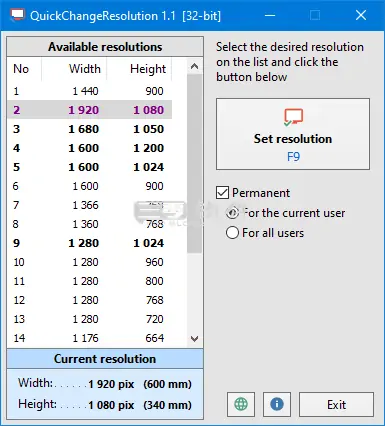Viewport: 385px width, 426px height.
Task: Select row 13 with 1 280 by 720
Action: (x=89, y=319)
